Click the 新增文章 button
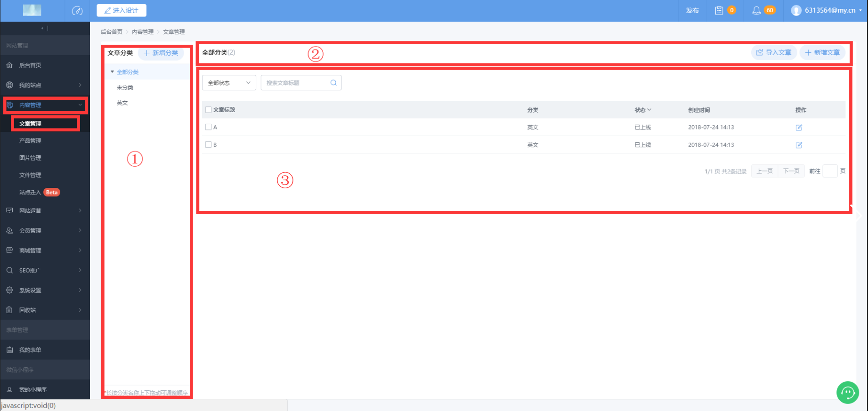The height and width of the screenshot is (411, 868). pos(822,53)
